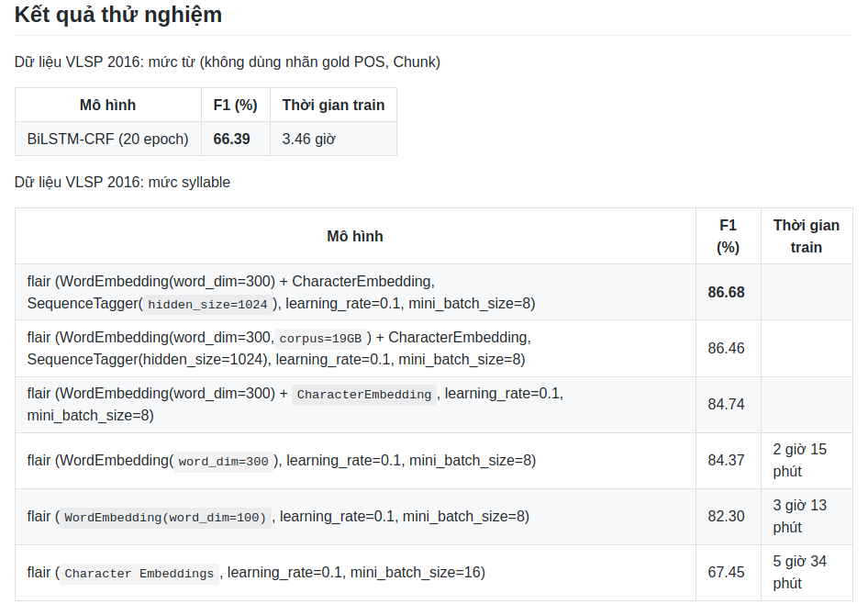Select the 86.46 F1 score cell
This screenshot has width=868, height=615.
(x=726, y=349)
